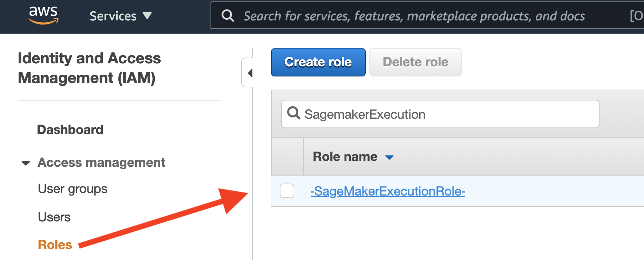Select Roles in the IAM sidebar
Viewport: 644px width, 260px height.
[x=55, y=245]
